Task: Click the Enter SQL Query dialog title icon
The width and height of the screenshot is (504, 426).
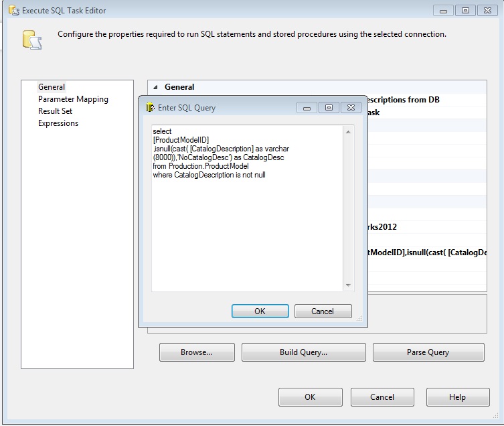Action: [x=151, y=107]
